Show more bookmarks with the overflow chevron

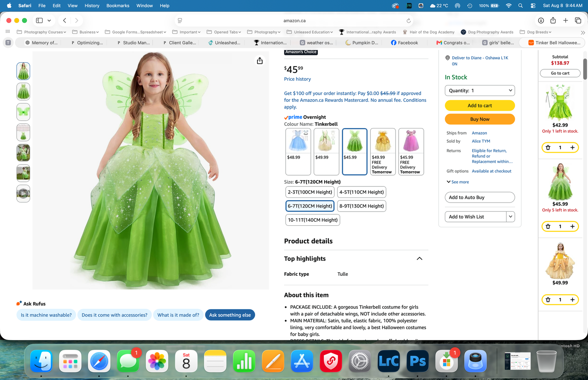(x=583, y=32)
